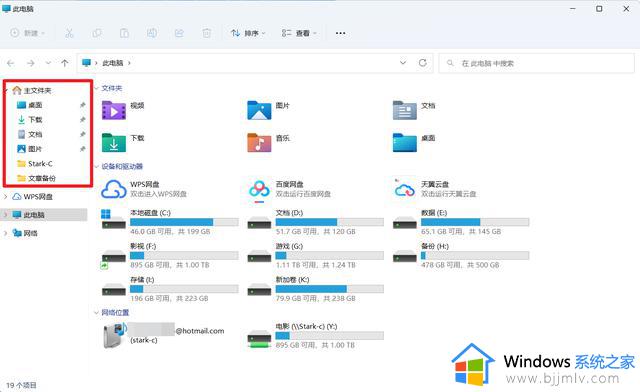Open the 查看 (View) dropdown
The width and height of the screenshot is (640, 392).
coord(299,33)
